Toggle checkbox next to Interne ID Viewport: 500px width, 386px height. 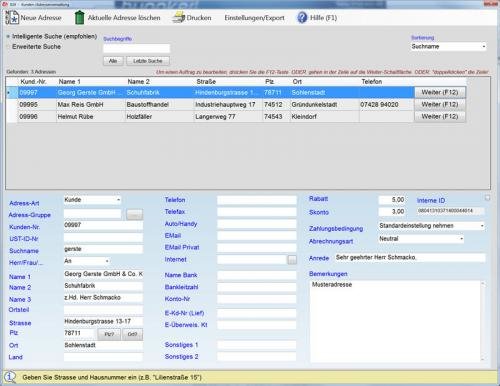487,198
